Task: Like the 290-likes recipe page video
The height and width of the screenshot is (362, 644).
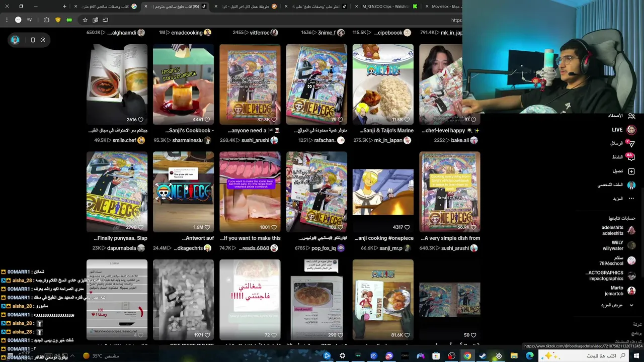Action: click(x=340, y=335)
